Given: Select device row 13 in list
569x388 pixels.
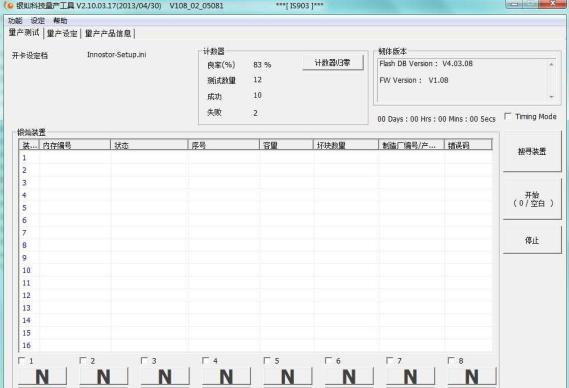Looking at the screenshot, I should (255, 308).
